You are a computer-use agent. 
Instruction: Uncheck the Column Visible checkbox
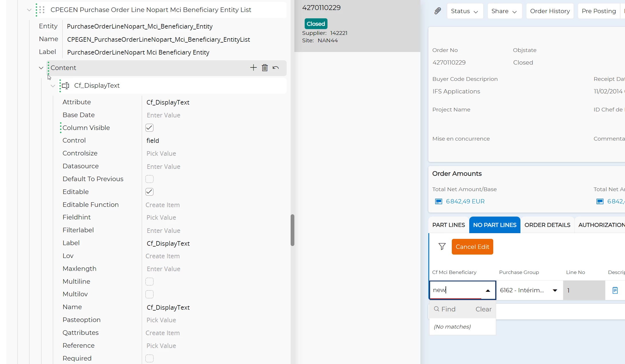pyautogui.click(x=149, y=128)
